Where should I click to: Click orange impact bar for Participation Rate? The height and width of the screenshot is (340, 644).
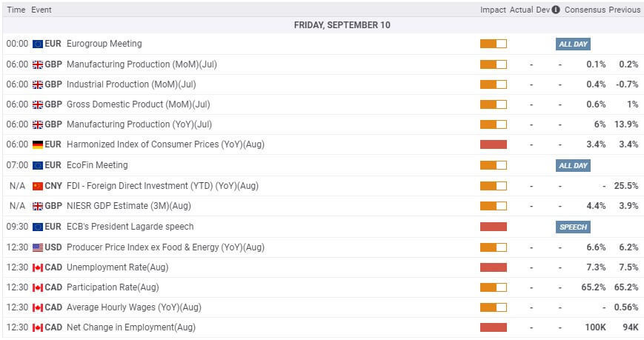pos(493,287)
